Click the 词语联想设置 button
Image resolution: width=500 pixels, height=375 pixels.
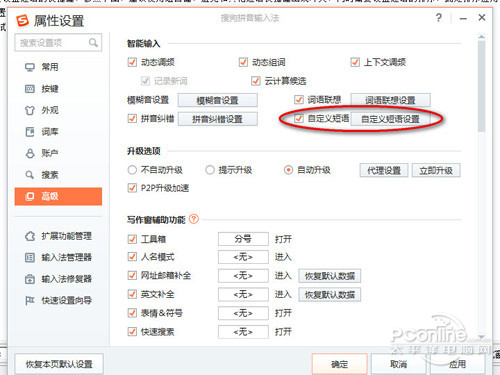click(x=390, y=100)
